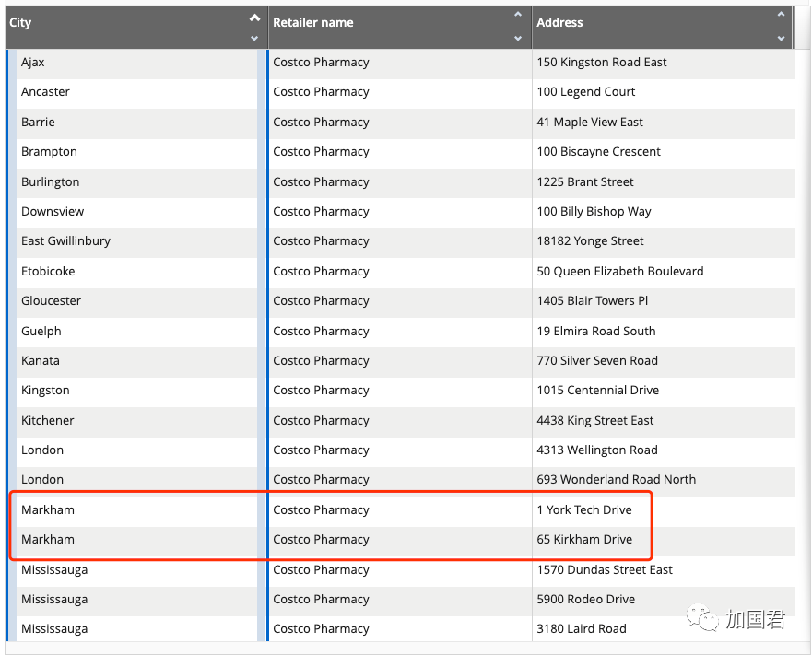Click Costco Pharmacy in the Etobicoke row

321,271
